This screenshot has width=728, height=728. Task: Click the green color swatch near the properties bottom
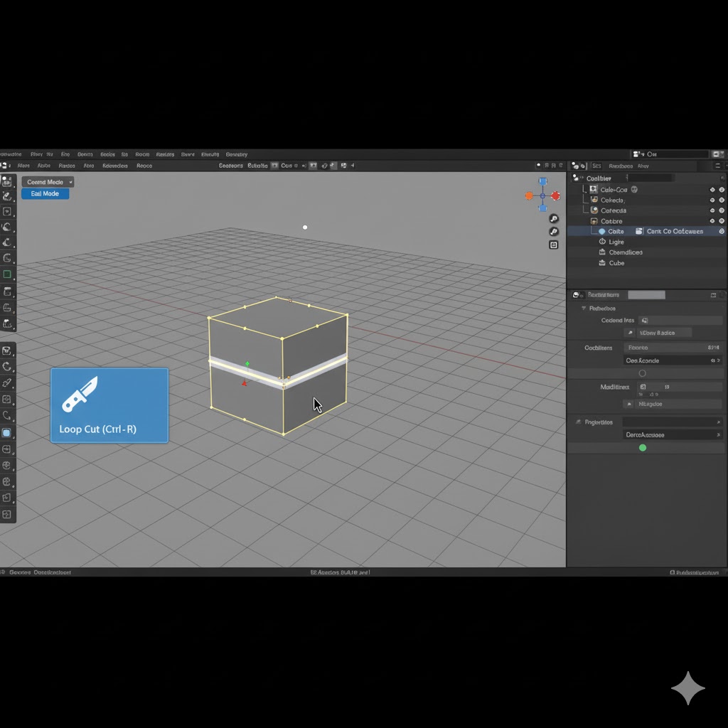643,447
